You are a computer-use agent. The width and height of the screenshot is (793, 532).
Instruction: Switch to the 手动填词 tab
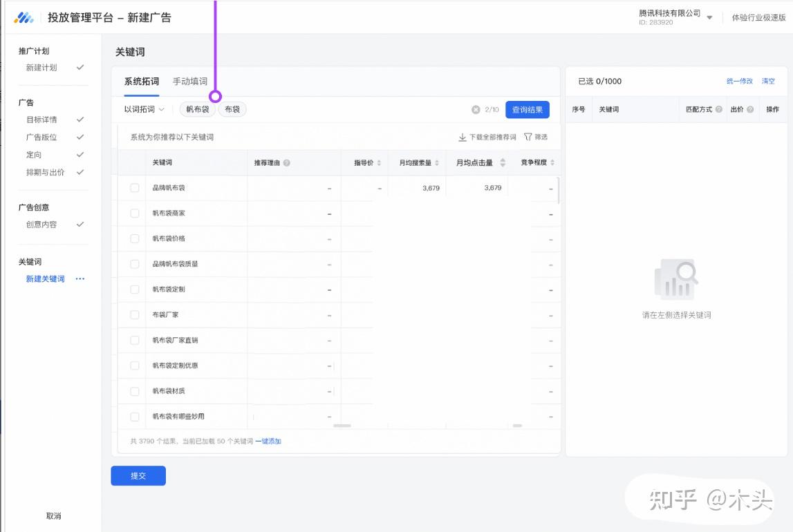190,82
